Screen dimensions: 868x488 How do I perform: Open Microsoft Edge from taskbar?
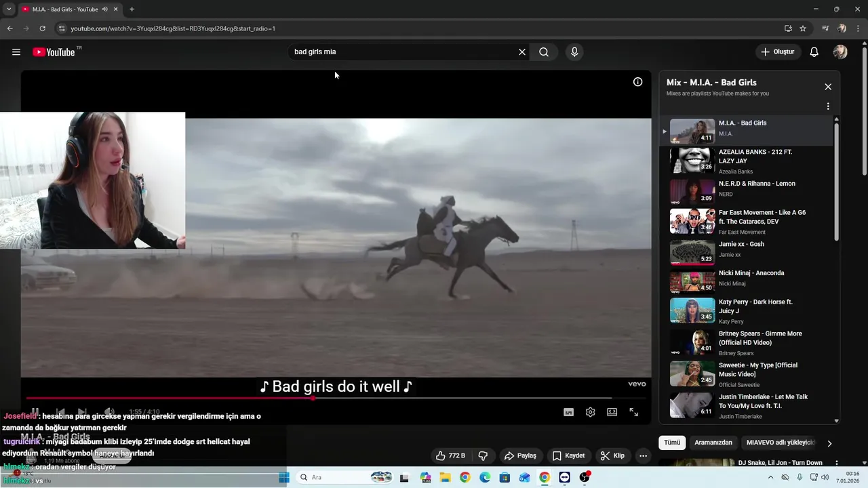tap(485, 477)
